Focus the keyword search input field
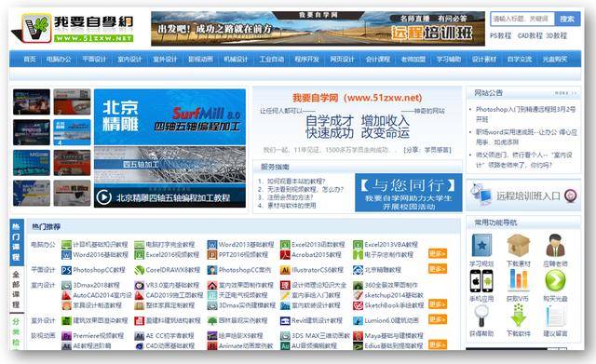Image resolution: width=596 pixels, height=364 pixels. coord(522,19)
